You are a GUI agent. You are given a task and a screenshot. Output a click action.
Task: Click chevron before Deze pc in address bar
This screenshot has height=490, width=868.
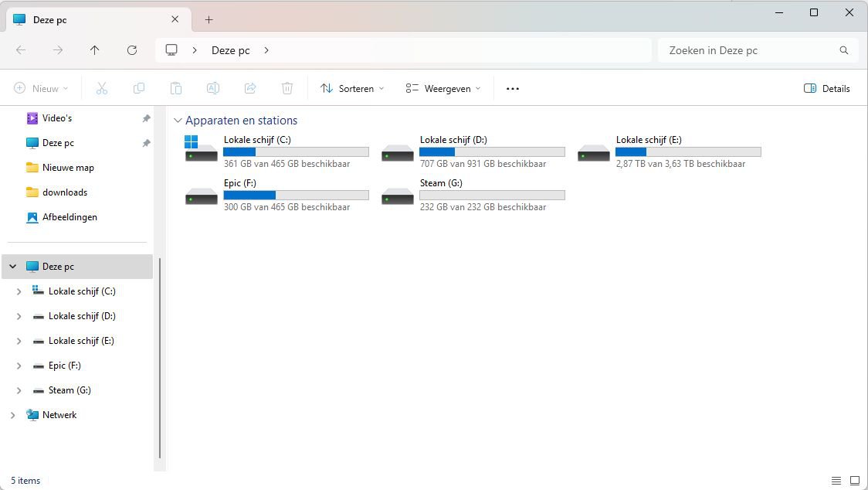pyautogui.click(x=195, y=50)
